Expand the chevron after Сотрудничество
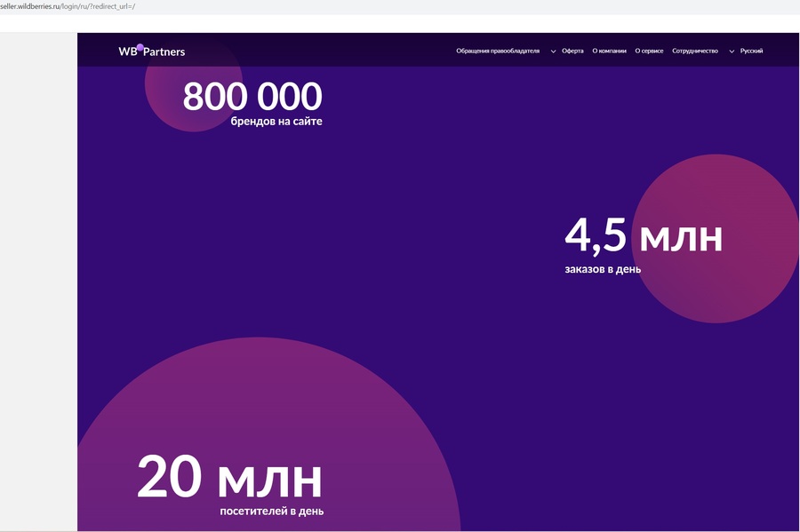Viewport: 800px width, 532px height. tap(732, 52)
